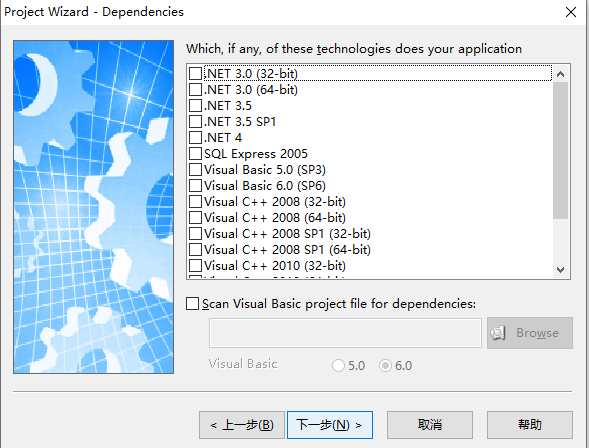Cancel the wizard with 取消 button
Screen dimensions: 589x448
tap(430, 425)
